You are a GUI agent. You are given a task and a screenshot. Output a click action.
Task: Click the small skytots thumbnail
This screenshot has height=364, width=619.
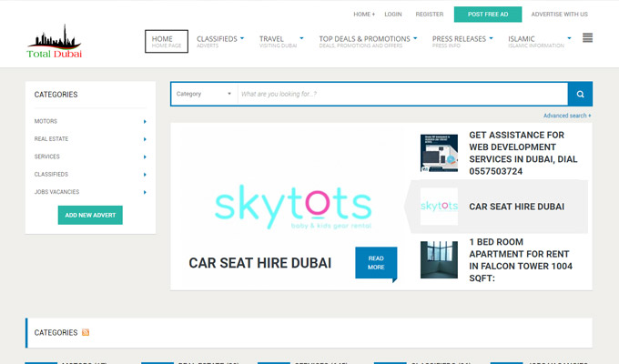point(439,207)
